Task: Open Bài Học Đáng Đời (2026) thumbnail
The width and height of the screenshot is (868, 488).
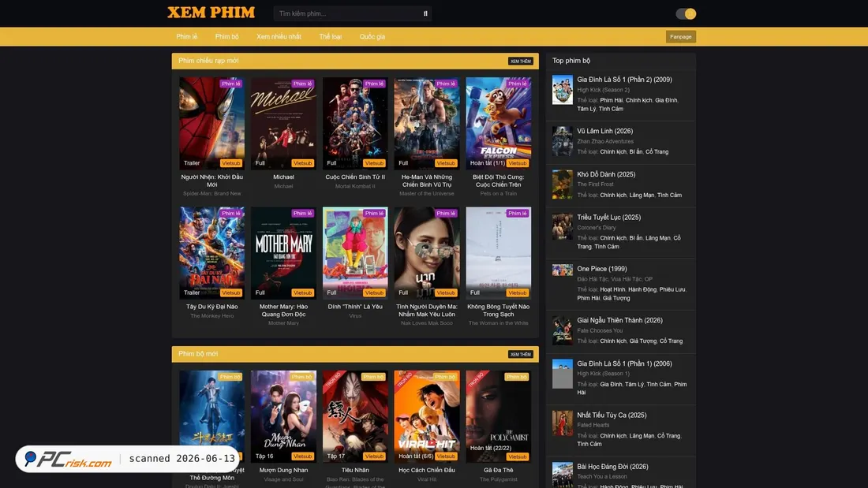Action: pos(563,475)
